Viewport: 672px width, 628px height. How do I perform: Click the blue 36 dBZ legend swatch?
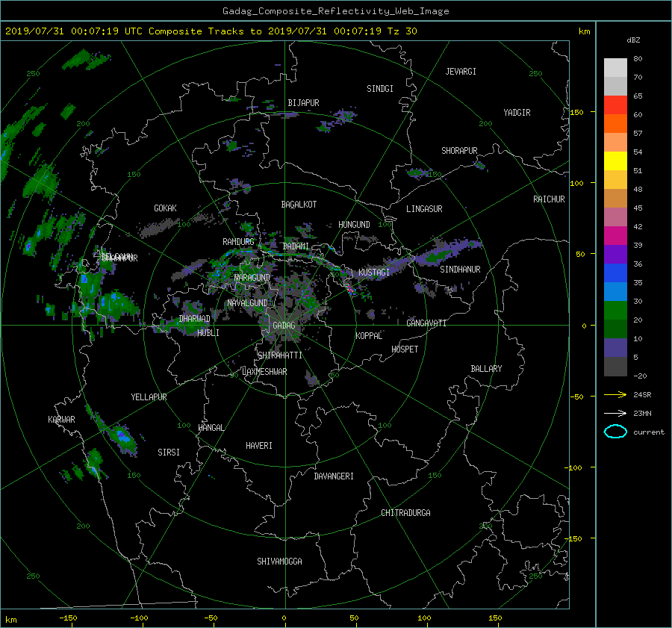615,273
